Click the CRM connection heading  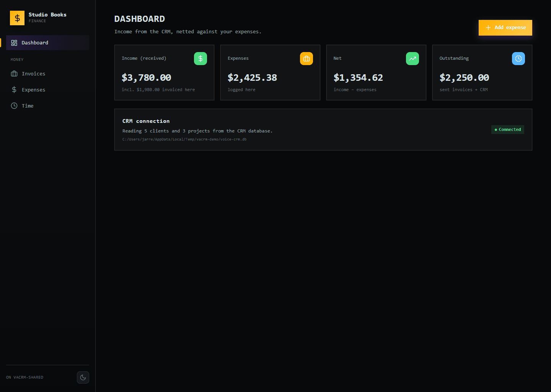point(146,121)
